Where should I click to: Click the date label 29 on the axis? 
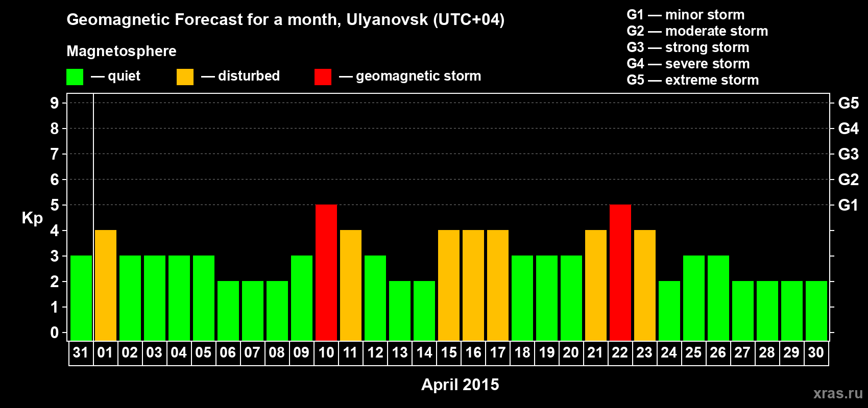(791, 352)
